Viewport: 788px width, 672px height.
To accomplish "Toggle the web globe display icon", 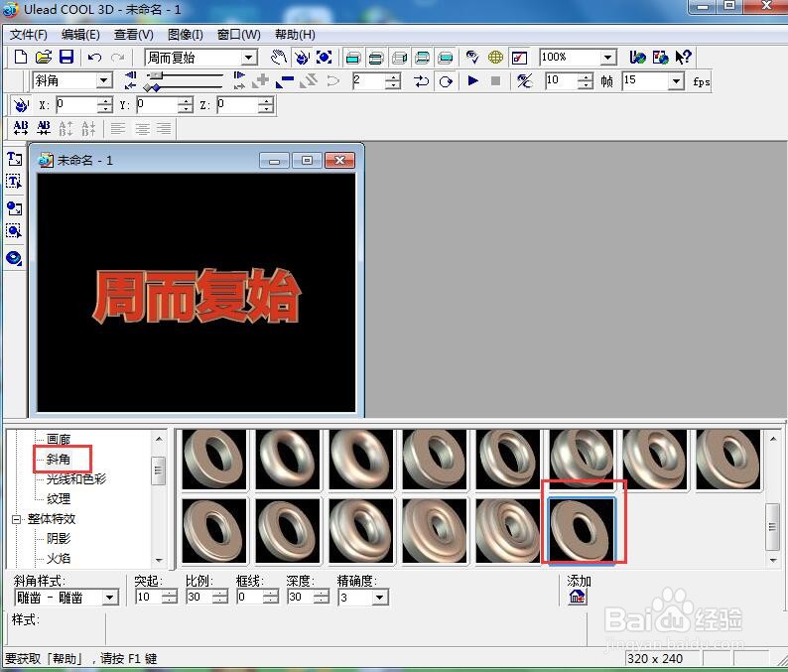I will coord(495,58).
